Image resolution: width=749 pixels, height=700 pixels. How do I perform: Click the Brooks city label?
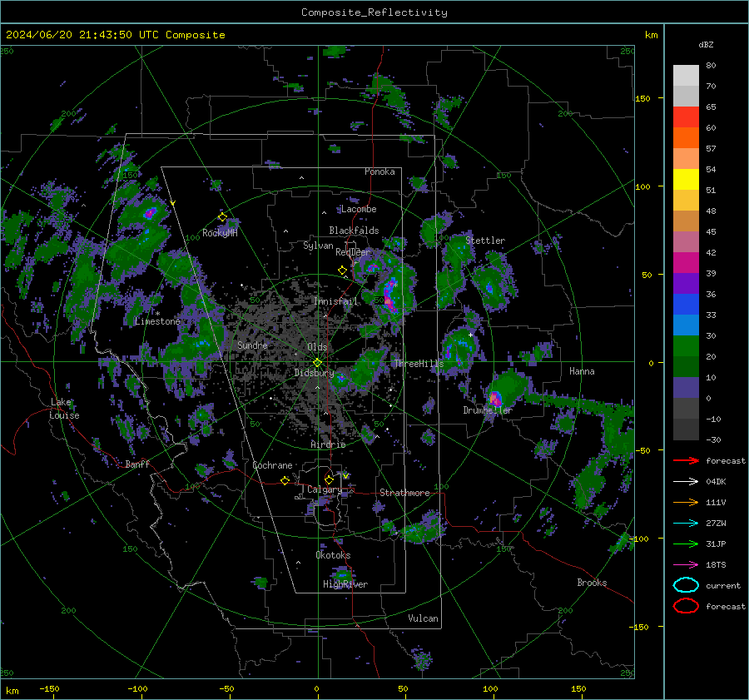point(592,583)
